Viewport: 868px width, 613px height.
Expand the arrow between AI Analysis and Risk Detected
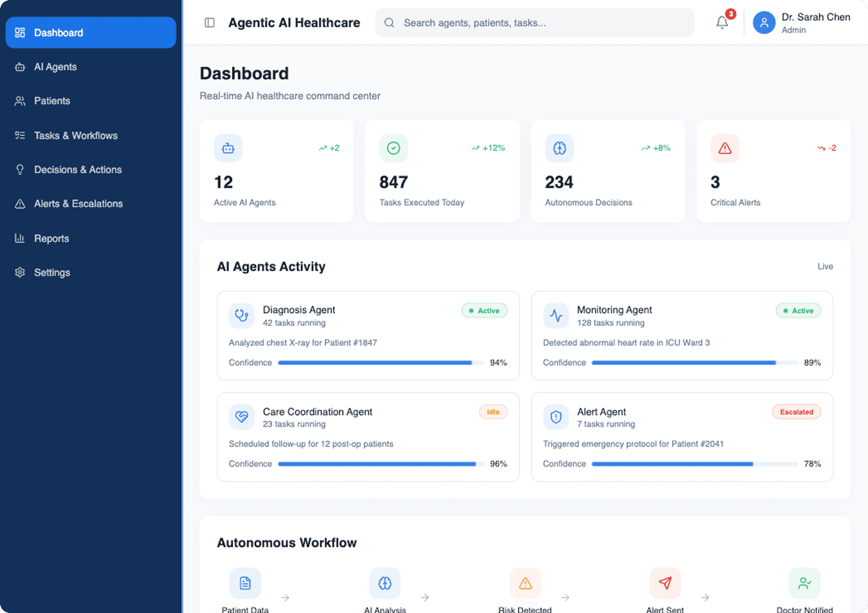click(x=425, y=598)
